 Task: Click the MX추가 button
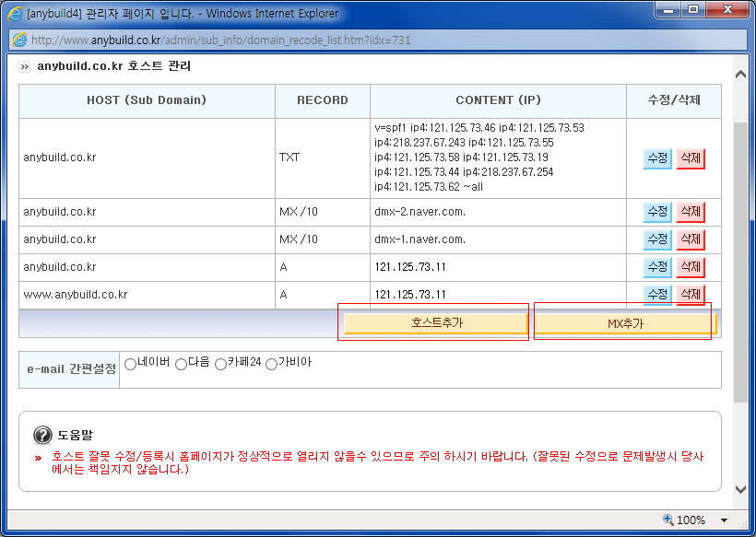(x=625, y=323)
